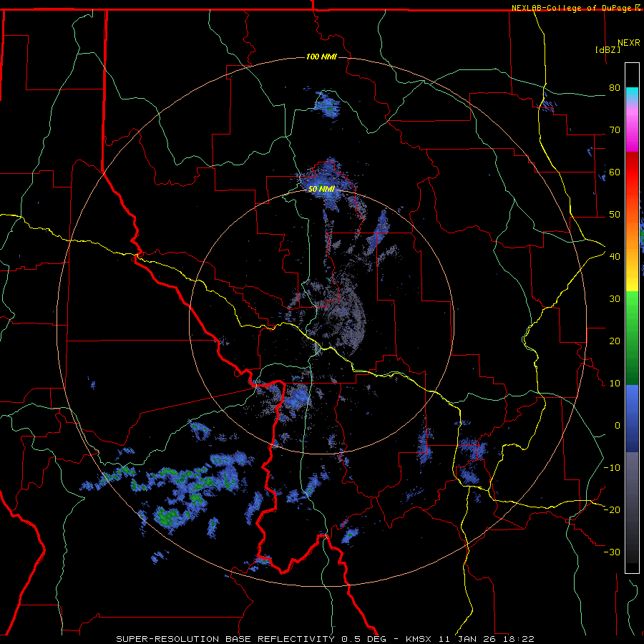
Task: Click the 0 dBZ scale value
Action: [x=618, y=426]
